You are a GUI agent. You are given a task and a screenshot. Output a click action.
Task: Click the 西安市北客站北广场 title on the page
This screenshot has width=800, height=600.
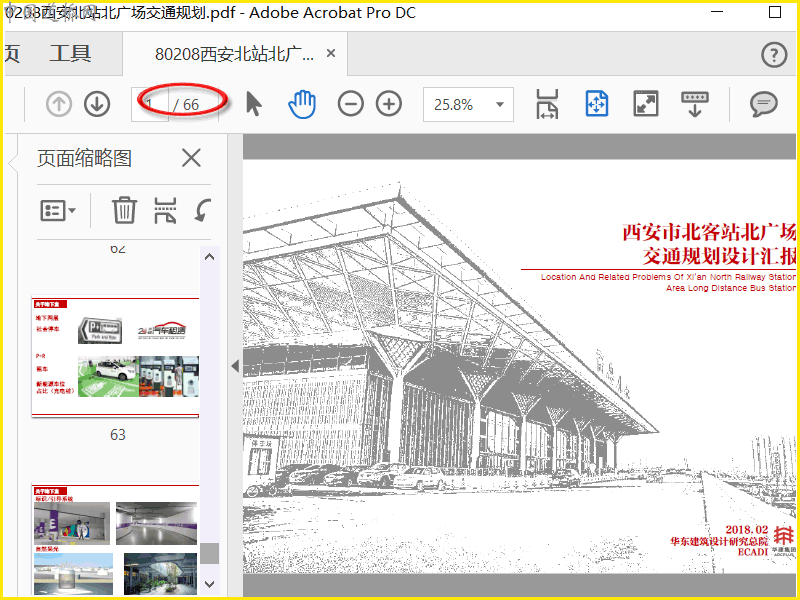click(709, 232)
